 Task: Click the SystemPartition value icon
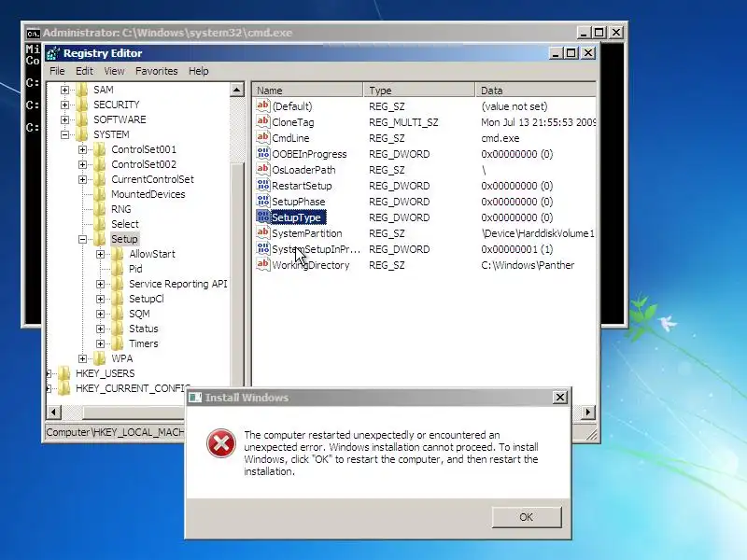263,232
